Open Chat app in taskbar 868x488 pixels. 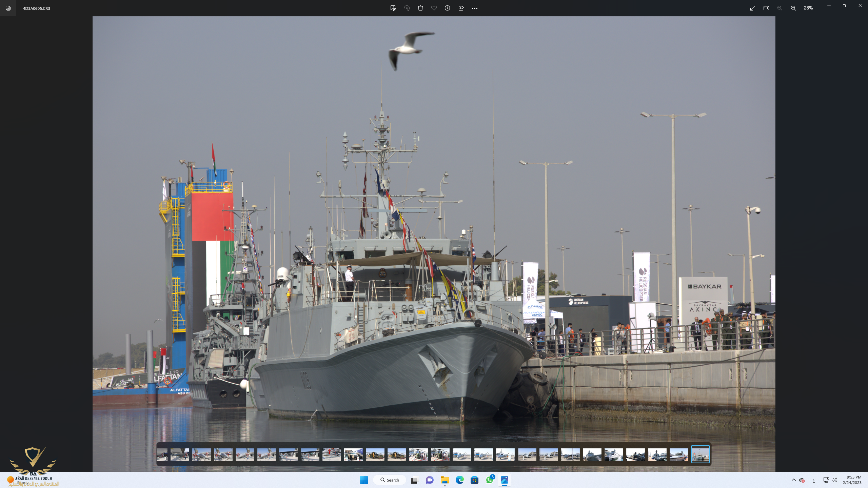[x=430, y=480]
